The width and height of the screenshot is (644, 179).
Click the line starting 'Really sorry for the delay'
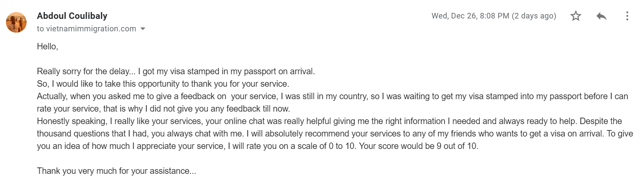point(176,71)
